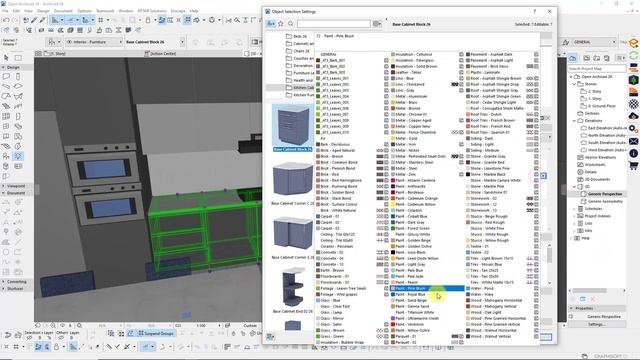Open the File menu
640x360 pixels.
click(x=5, y=11)
